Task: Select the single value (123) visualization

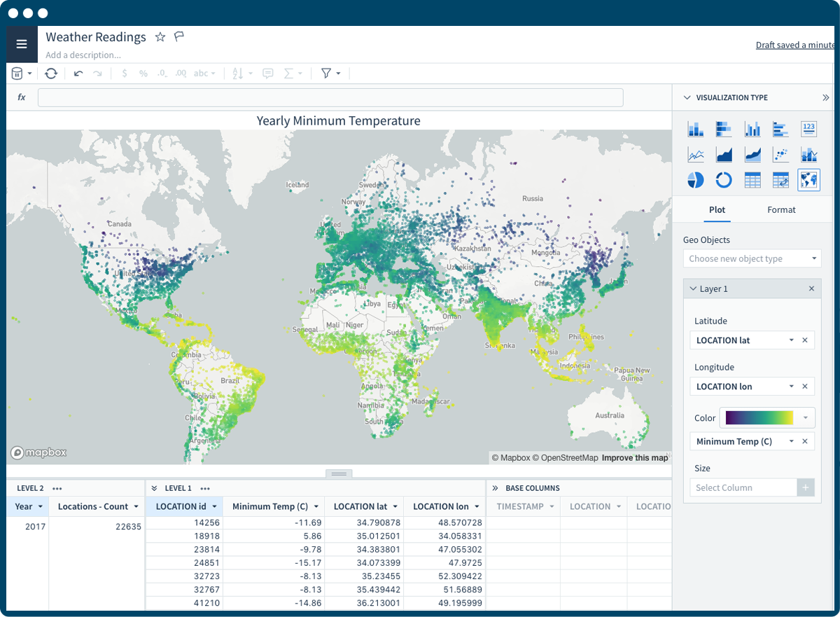Action: [808, 129]
